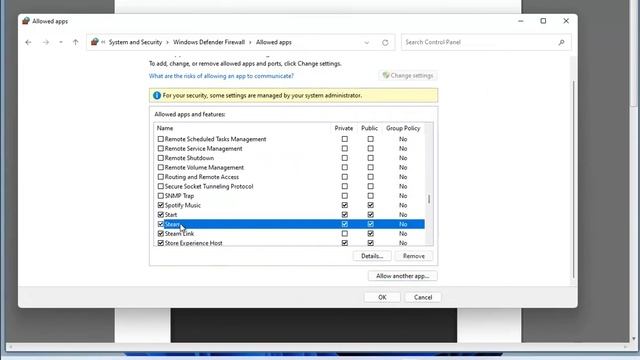Toggle Private checkbox for Spotify Music
This screenshot has width=640, height=360.
345,205
